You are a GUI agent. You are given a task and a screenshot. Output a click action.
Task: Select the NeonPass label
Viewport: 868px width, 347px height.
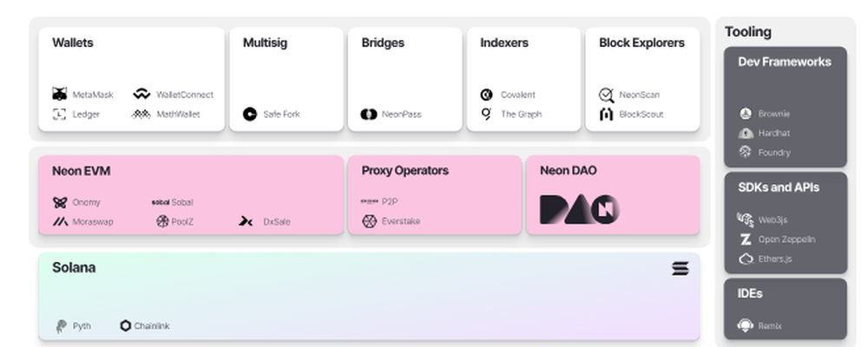401,114
